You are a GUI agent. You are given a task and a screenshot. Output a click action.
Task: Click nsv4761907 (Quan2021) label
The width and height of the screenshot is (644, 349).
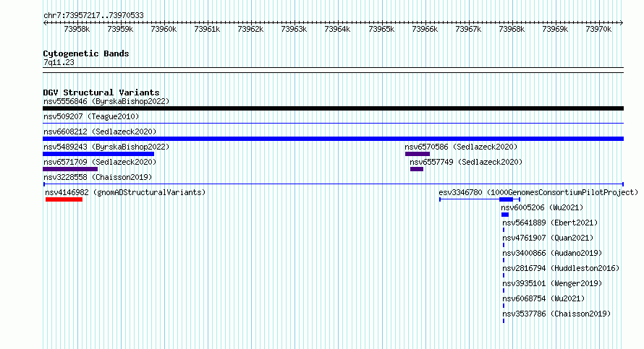548,238
